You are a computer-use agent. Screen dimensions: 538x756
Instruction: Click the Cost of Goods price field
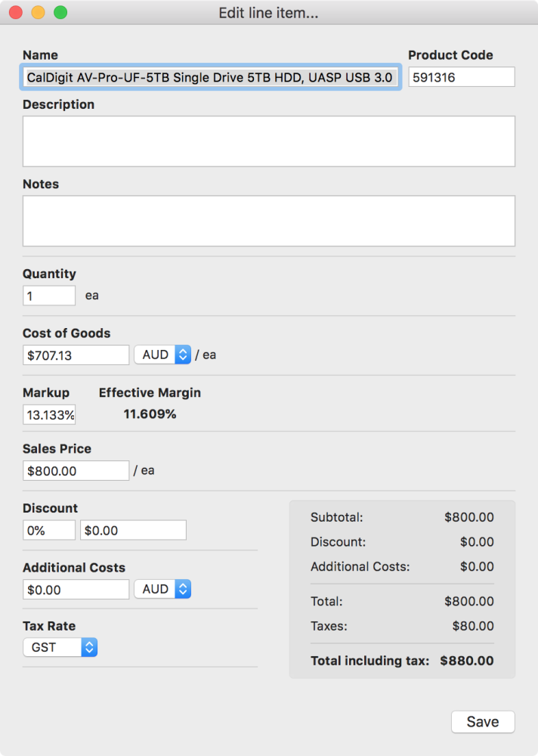click(76, 355)
